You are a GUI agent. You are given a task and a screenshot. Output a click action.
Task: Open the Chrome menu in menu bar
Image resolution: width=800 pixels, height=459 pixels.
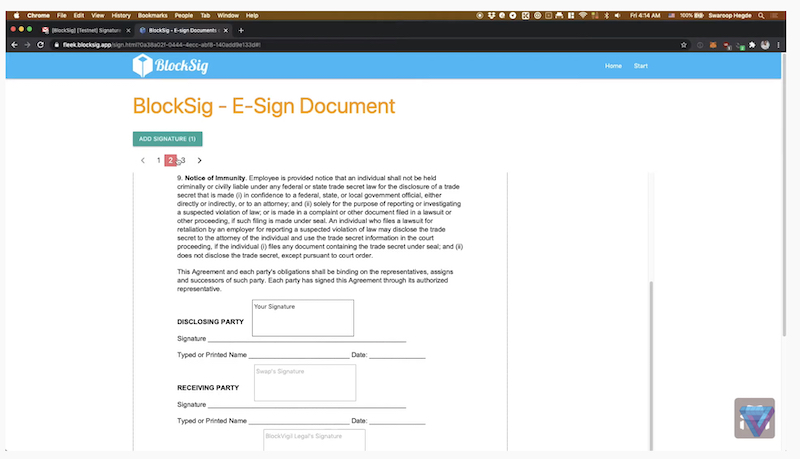38,15
